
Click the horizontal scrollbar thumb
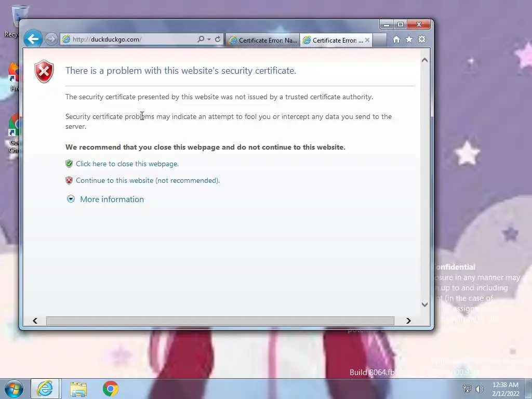click(220, 321)
